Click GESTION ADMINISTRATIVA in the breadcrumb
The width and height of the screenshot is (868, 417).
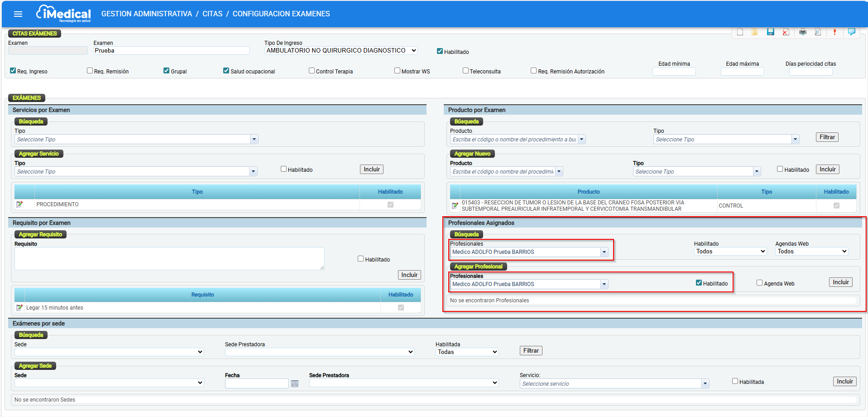tap(147, 14)
